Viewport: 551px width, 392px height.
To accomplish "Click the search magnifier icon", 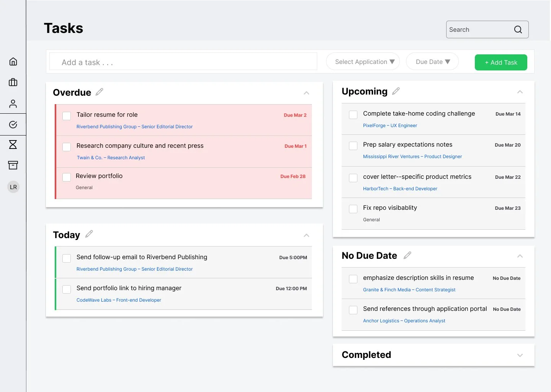I will coord(518,29).
